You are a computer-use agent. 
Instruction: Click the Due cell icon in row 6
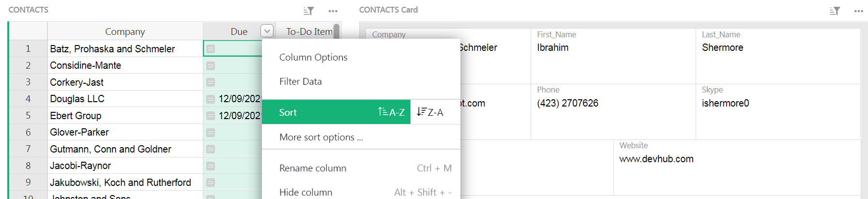tap(211, 133)
